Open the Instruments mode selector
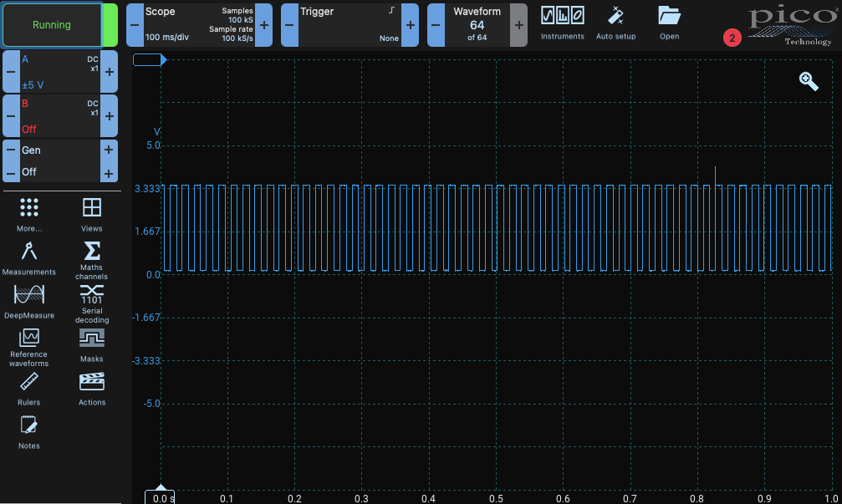 (562, 23)
